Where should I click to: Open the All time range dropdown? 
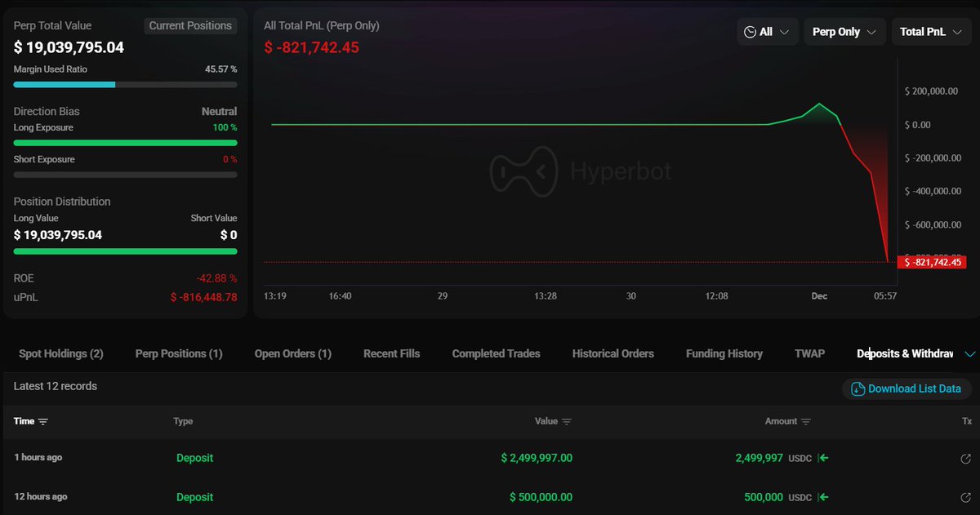tap(768, 31)
